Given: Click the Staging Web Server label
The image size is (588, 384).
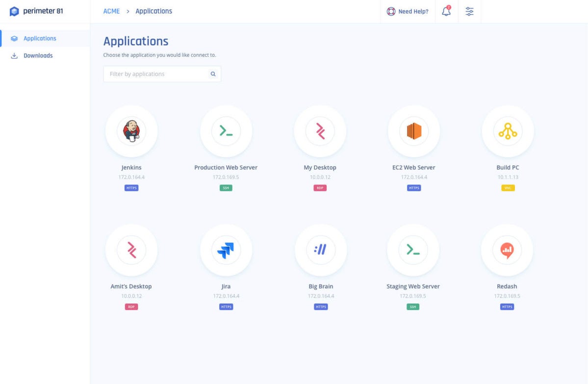Looking at the screenshot, I should click(x=413, y=286).
